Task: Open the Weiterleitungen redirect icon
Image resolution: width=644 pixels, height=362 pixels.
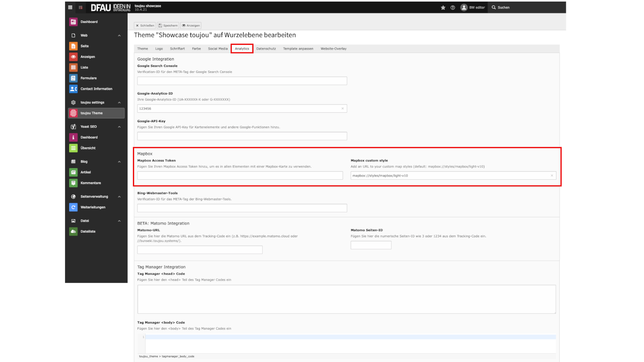Action: pos(73,207)
